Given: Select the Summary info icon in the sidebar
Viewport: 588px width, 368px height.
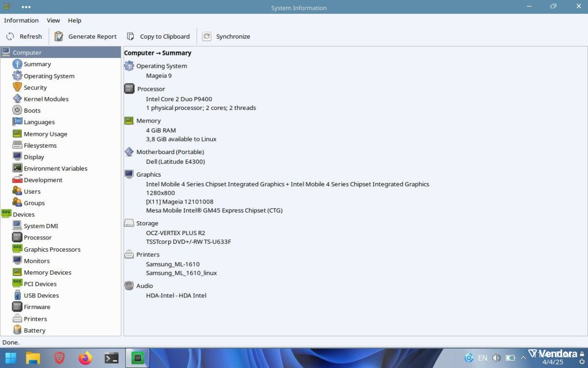Looking at the screenshot, I should point(17,64).
